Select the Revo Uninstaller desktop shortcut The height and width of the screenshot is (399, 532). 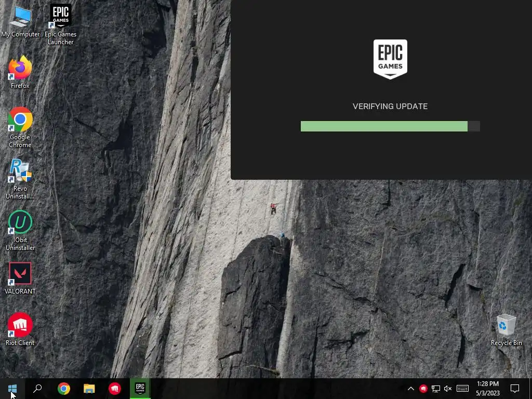(20, 179)
